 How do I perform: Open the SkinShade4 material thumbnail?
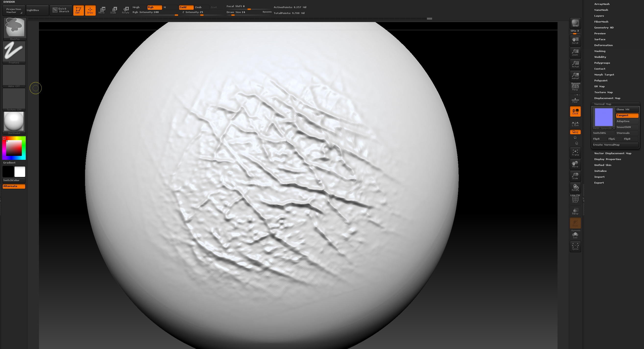[x=14, y=122]
